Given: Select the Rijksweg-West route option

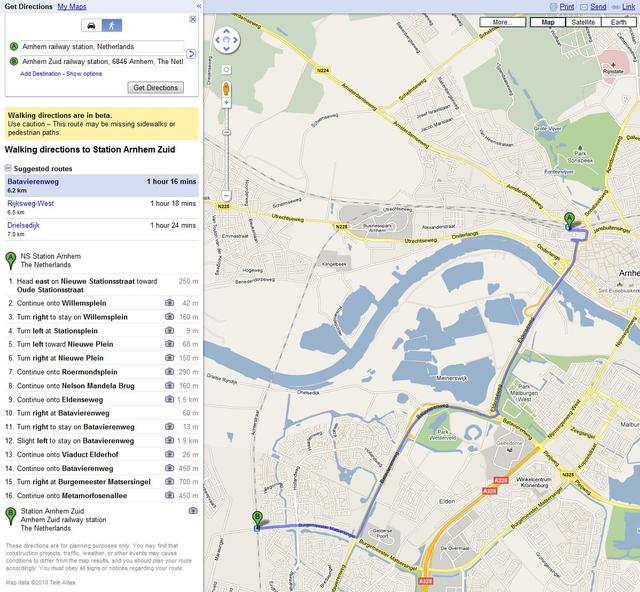Looking at the screenshot, I should click(31, 203).
